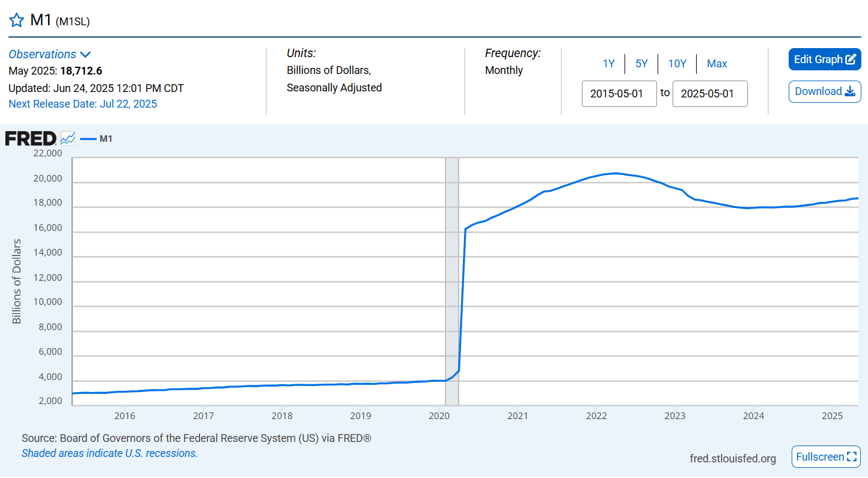Click the 'Units:' heading
The height and width of the screenshot is (478, 868).
(301, 54)
